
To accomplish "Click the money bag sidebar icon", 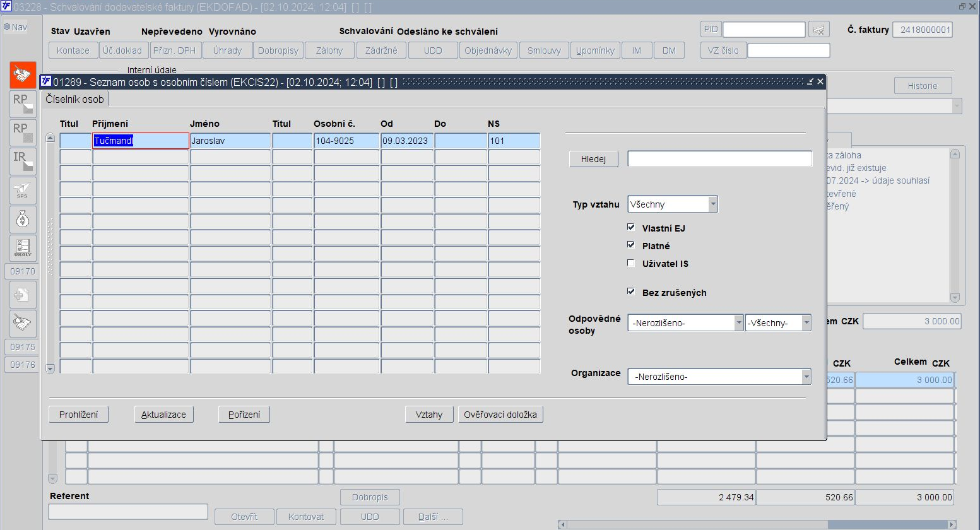I will point(23,219).
